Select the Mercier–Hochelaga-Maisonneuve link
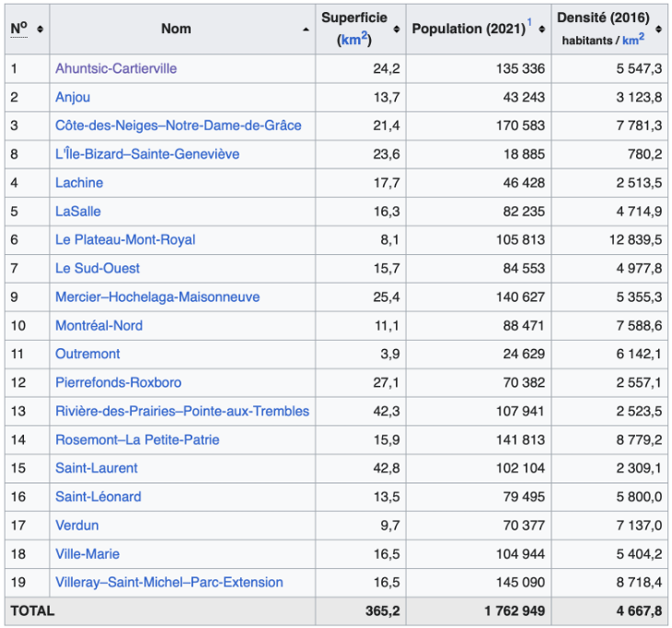This screenshot has height=628, width=672. [157, 297]
